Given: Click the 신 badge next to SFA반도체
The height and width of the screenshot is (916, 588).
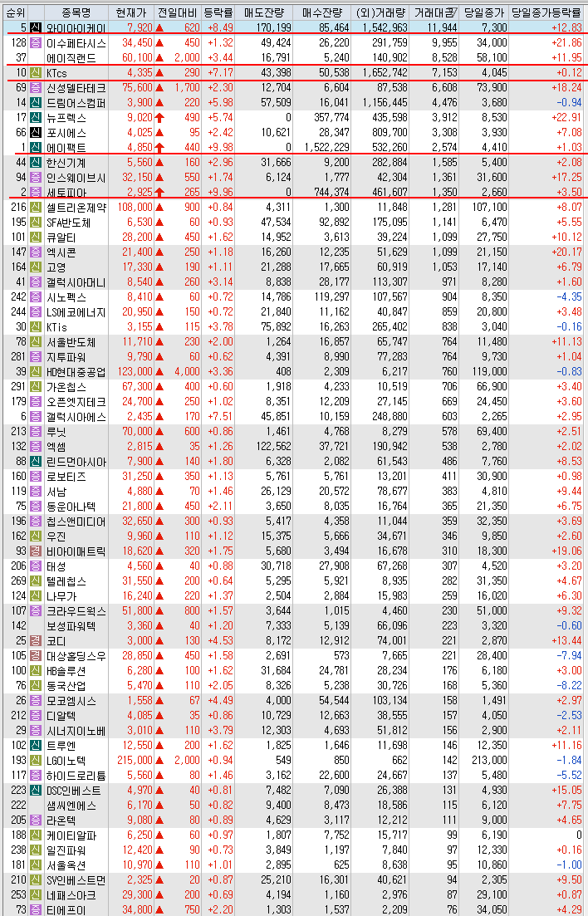Looking at the screenshot, I should point(36,222).
